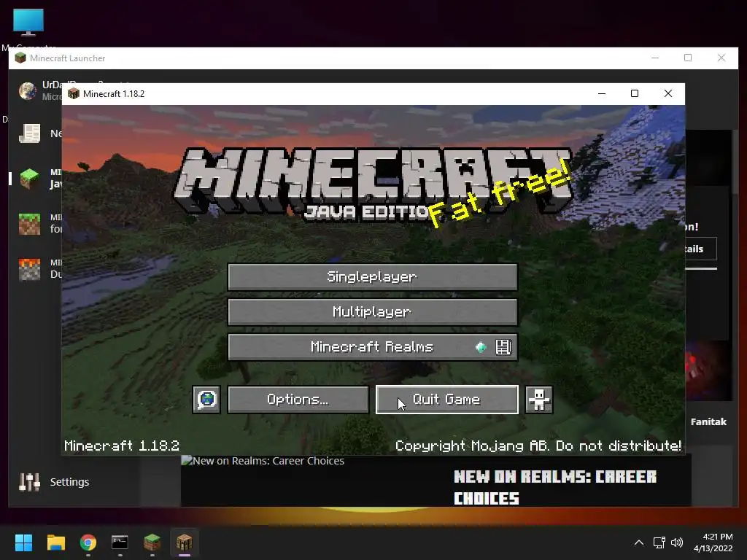Switch to Minecraft Launcher taskbar icon
Image resolution: width=747 pixels, height=560 pixels.
click(152, 542)
